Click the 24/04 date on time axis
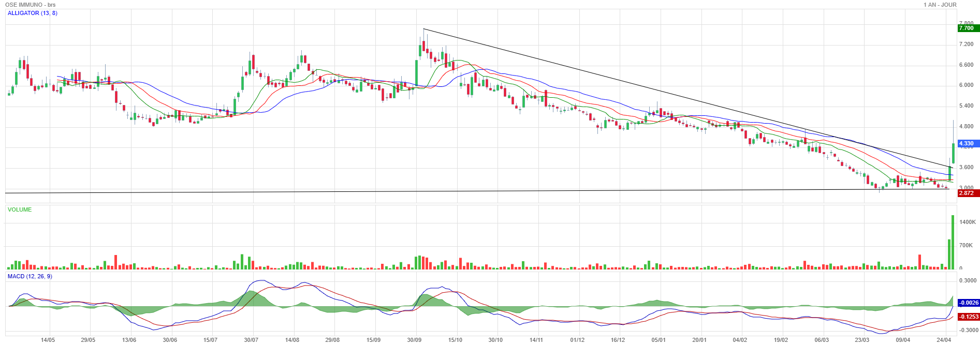Image resolution: width=980 pixels, height=345 pixels. [944, 340]
